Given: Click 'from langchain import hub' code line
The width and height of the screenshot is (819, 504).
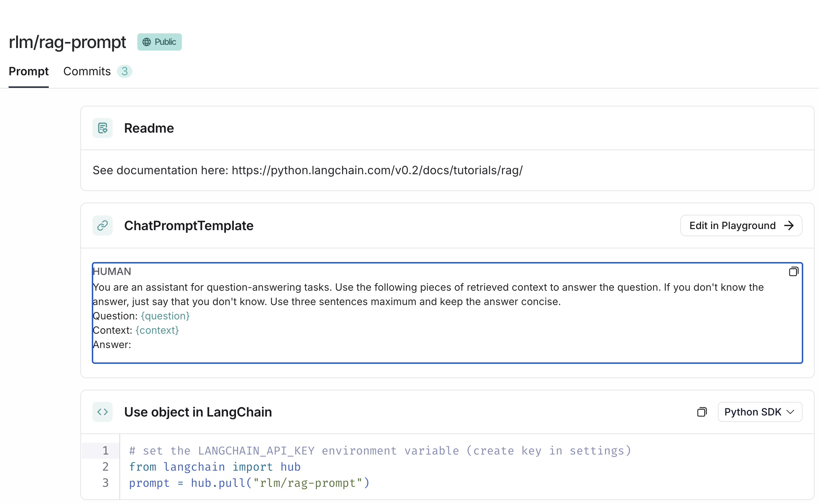Looking at the screenshot, I should 215,467.
